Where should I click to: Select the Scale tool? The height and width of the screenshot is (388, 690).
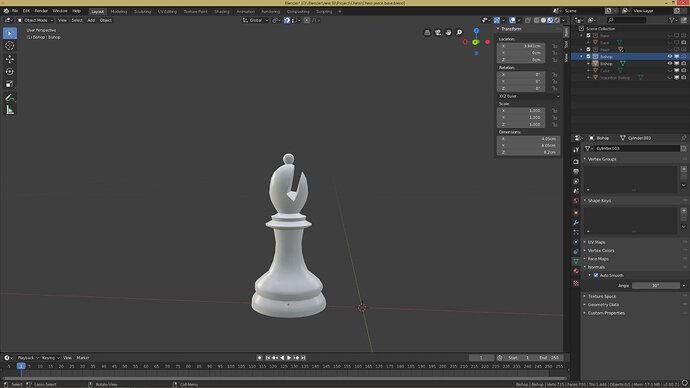(x=10, y=84)
